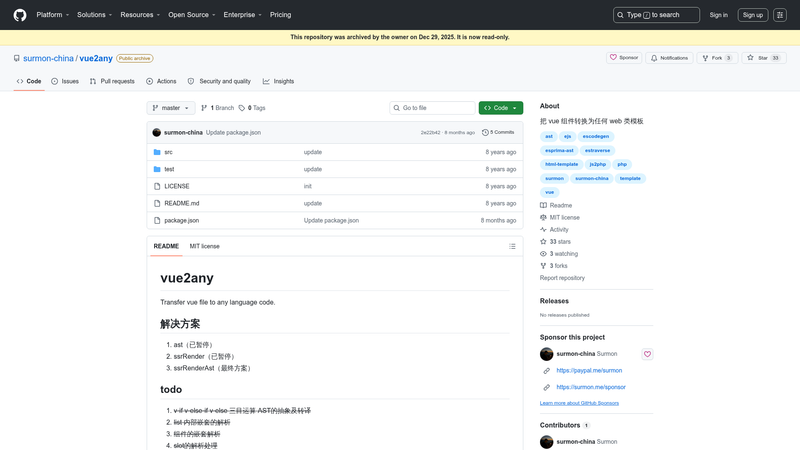
Task: Open the Pull requests tab
Action: [x=112, y=81]
